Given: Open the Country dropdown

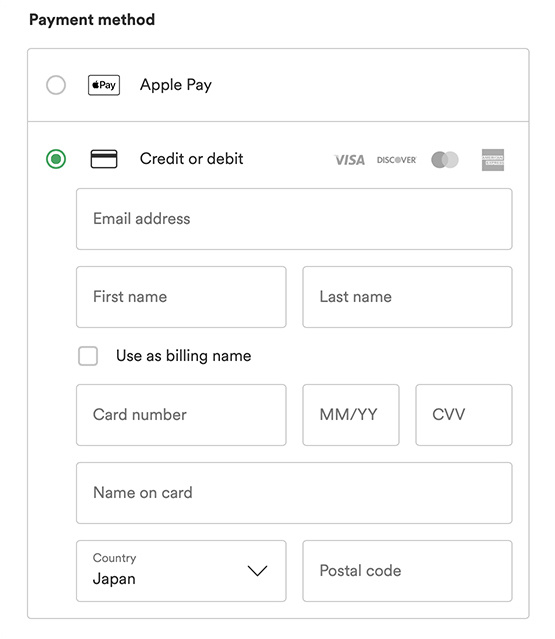Looking at the screenshot, I should [181, 571].
